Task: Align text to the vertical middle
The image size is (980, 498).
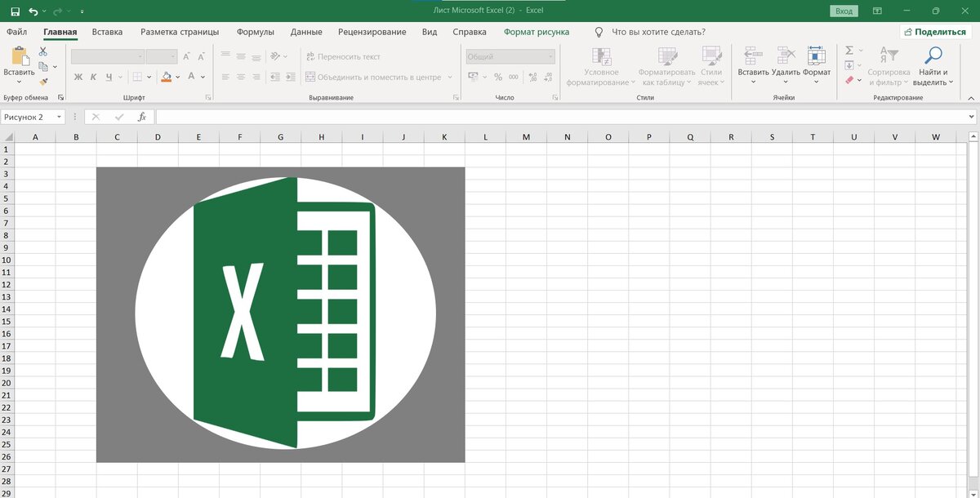Action: pyautogui.click(x=241, y=56)
